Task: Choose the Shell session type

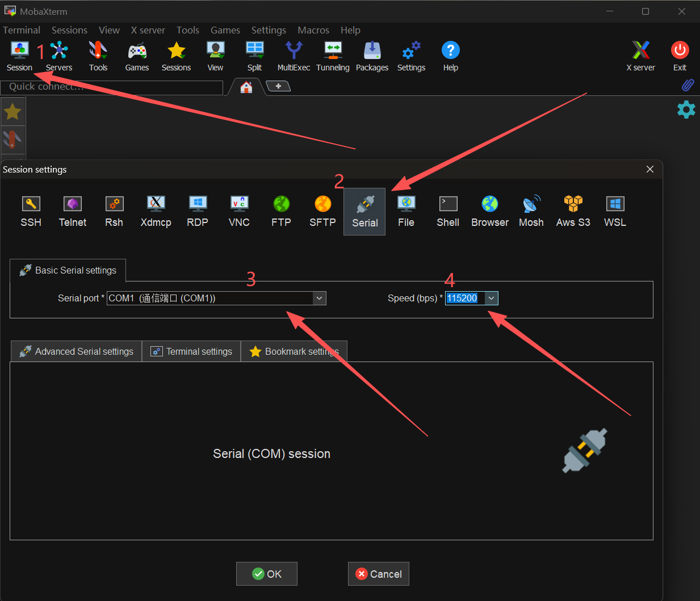Action: coord(448,211)
